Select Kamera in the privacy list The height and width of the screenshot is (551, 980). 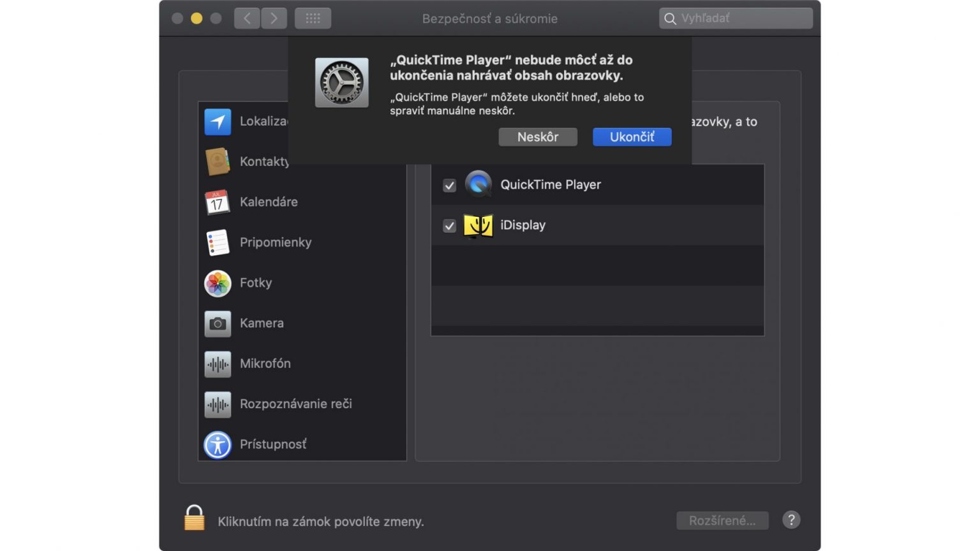point(302,323)
